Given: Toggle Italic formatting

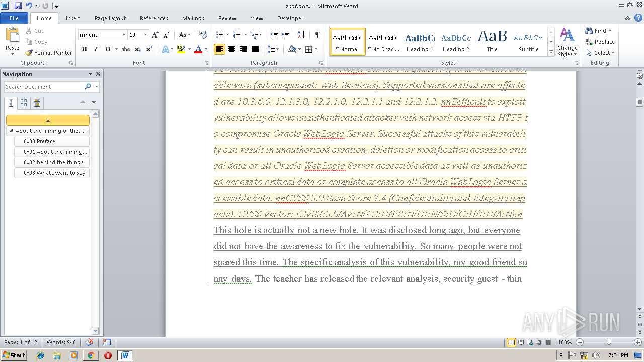Looking at the screenshot, I should 96,49.
